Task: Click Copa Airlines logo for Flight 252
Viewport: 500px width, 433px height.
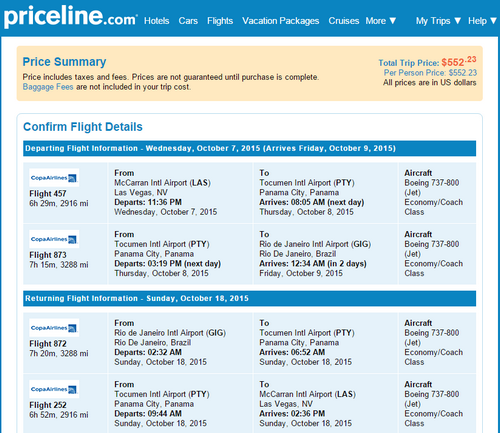Action: tap(54, 389)
